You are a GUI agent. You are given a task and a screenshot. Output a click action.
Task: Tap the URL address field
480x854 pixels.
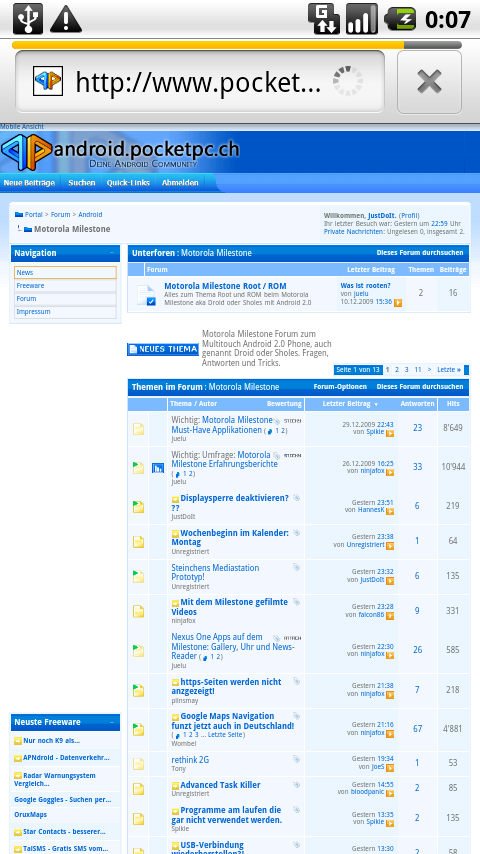pyautogui.click(x=199, y=81)
